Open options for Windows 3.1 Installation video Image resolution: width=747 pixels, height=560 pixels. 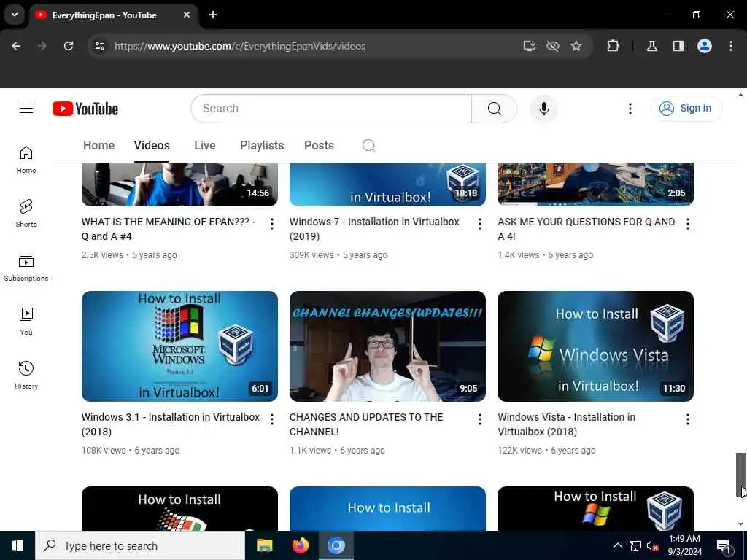click(271, 419)
